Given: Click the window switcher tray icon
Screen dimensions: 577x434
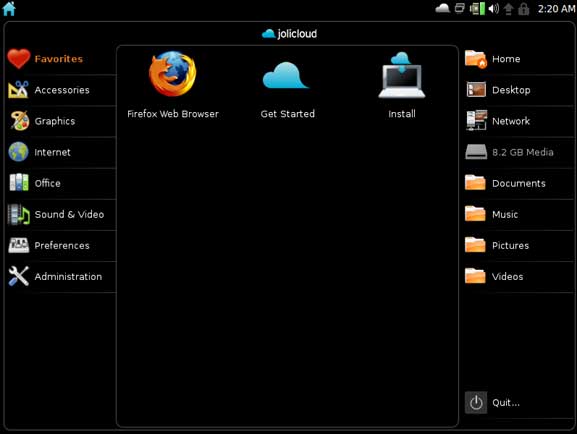Looking at the screenshot, I should (x=460, y=8).
